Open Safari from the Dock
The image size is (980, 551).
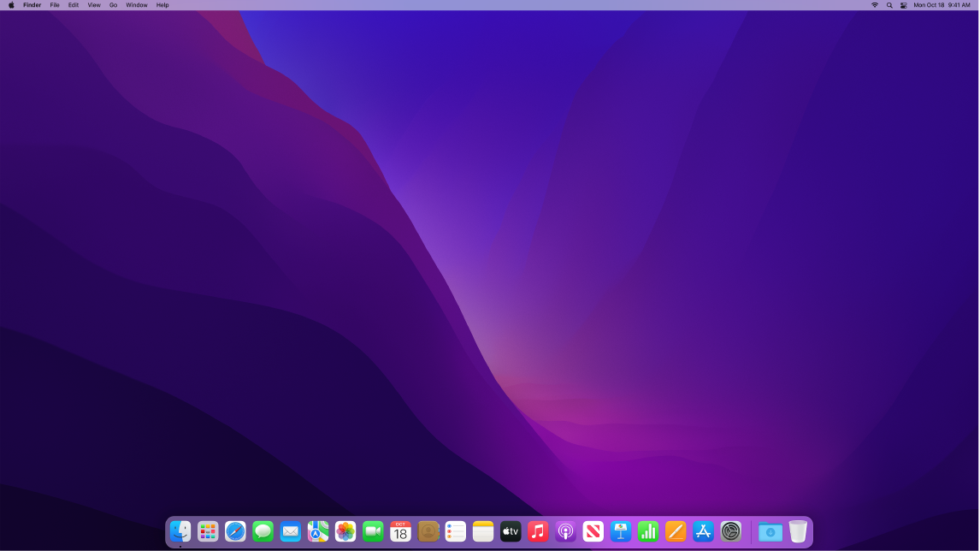click(x=234, y=531)
